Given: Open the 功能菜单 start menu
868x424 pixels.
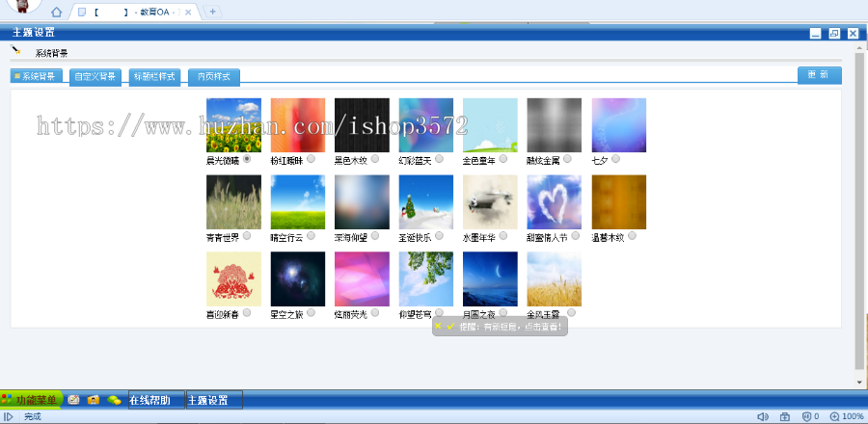Looking at the screenshot, I should point(31,400).
